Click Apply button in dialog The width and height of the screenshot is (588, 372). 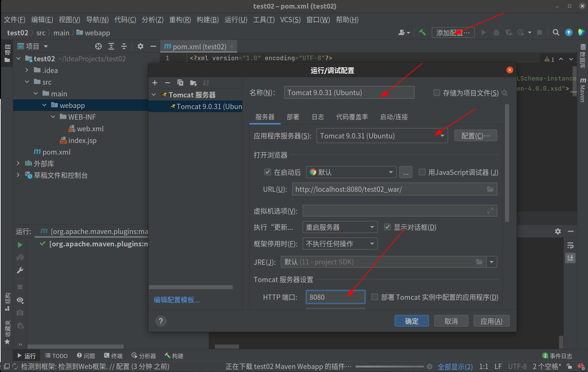tap(491, 321)
